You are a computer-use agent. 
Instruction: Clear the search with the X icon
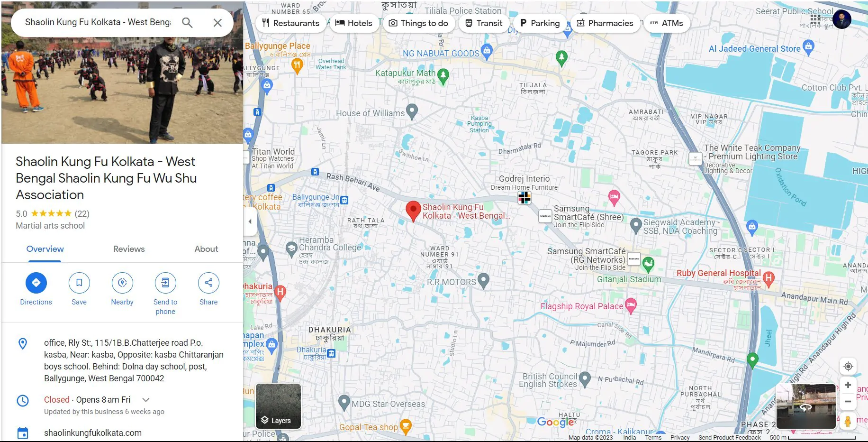(x=217, y=23)
